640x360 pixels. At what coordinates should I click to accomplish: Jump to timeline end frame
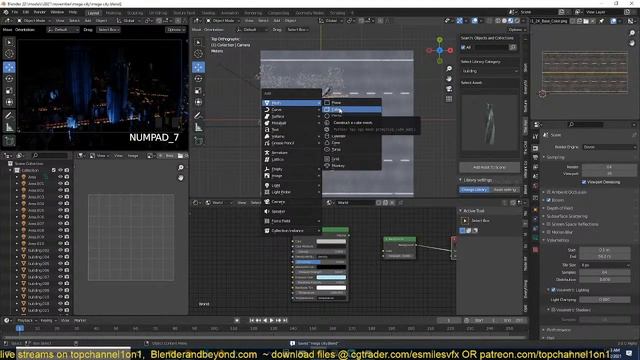285,320
